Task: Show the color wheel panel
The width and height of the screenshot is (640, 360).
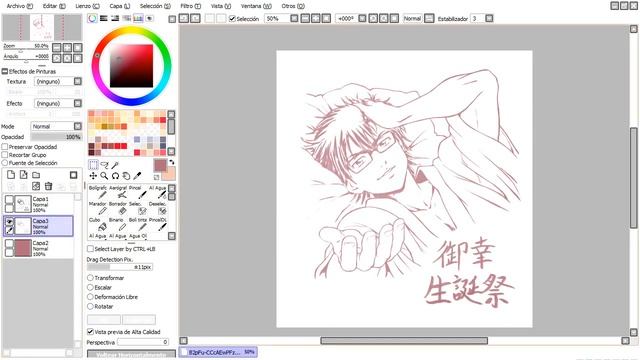Action: tap(92, 18)
